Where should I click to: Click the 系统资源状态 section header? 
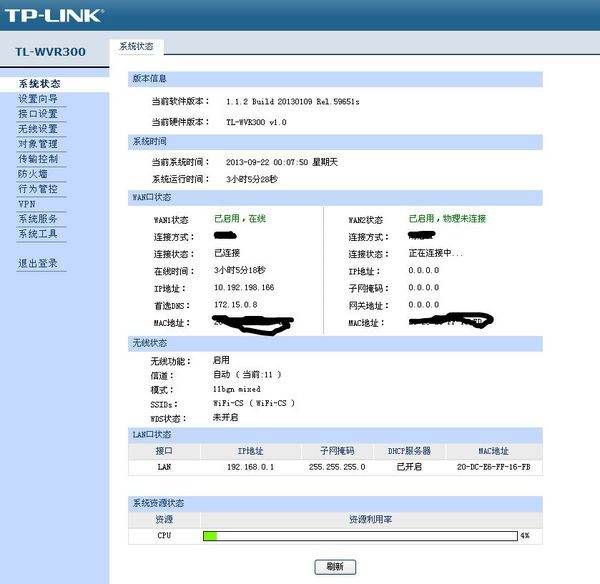[x=335, y=503]
